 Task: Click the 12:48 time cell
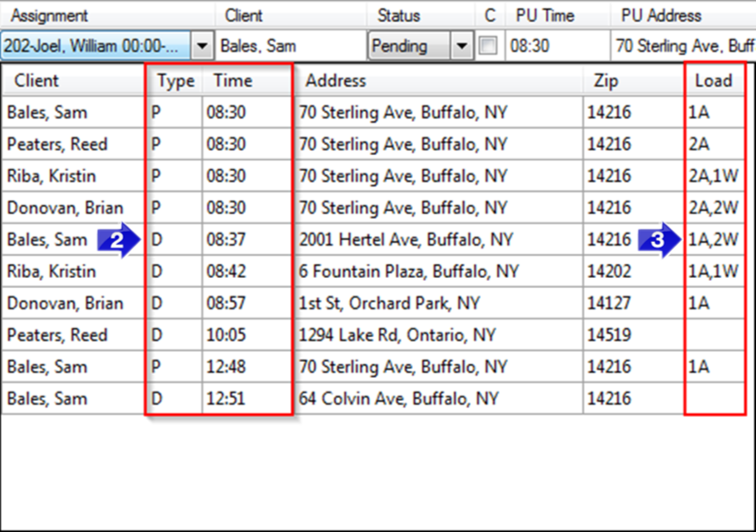point(226,367)
